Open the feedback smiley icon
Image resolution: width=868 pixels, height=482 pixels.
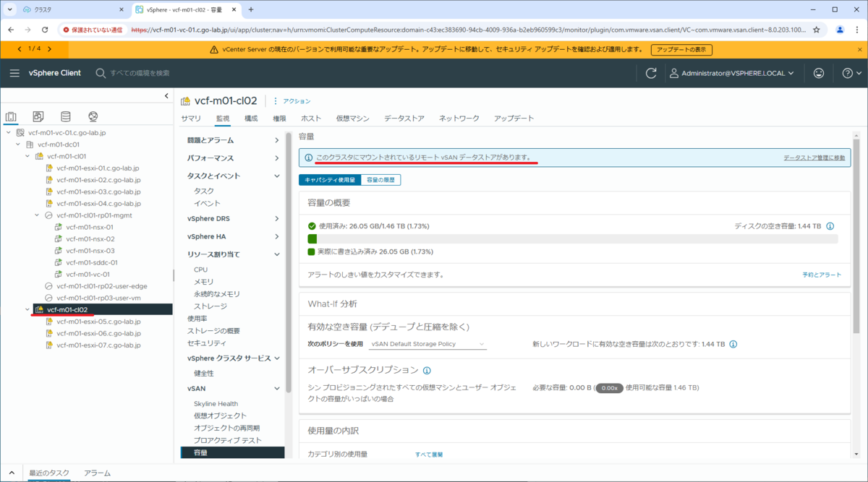pyautogui.click(x=819, y=73)
